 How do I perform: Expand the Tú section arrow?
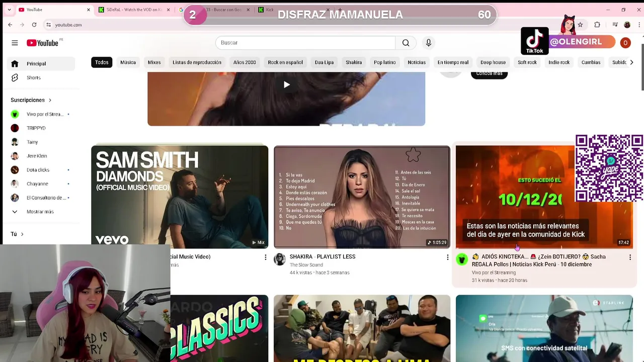coord(22,234)
